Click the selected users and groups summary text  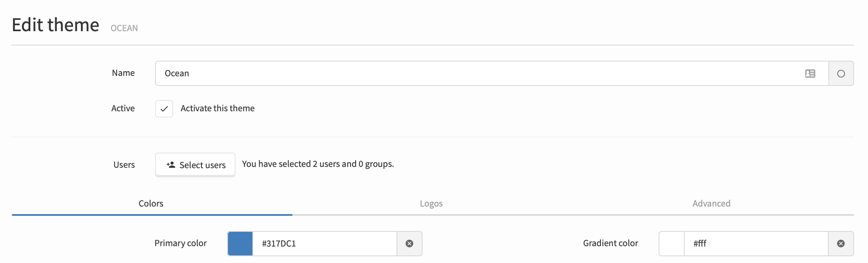[x=318, y=164]
